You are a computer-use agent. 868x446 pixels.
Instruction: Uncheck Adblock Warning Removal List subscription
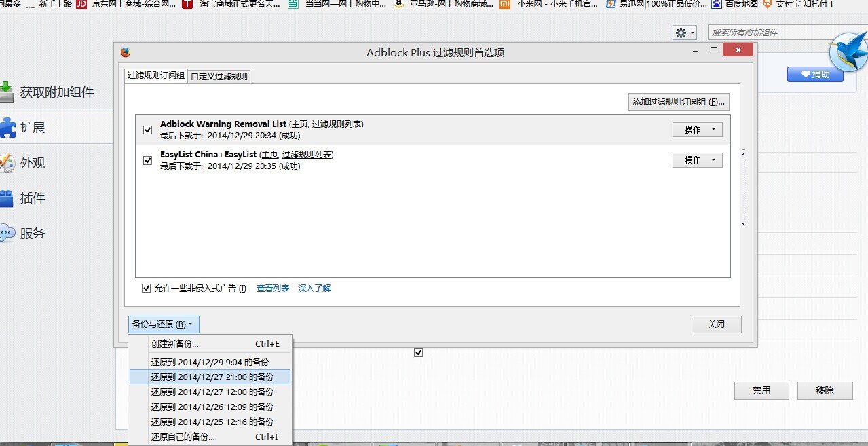point(147,130)
